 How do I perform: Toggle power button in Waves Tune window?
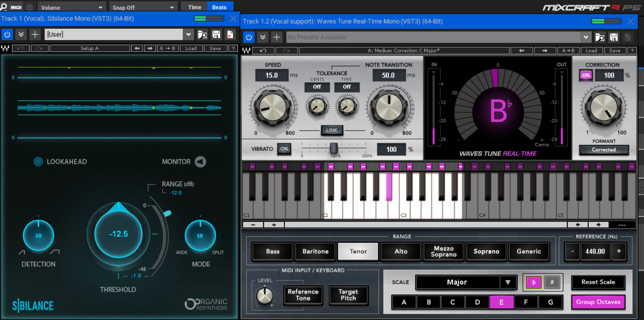click(249, 37)
